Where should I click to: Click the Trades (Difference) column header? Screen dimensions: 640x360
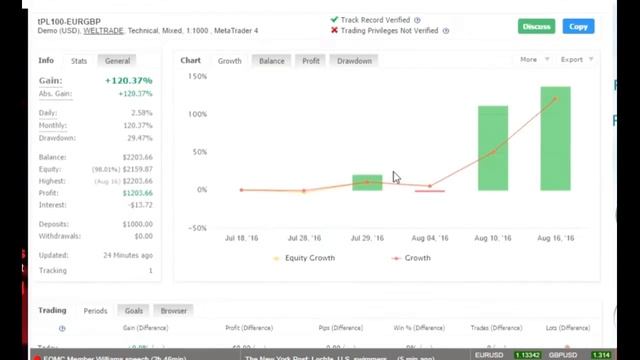496,328
